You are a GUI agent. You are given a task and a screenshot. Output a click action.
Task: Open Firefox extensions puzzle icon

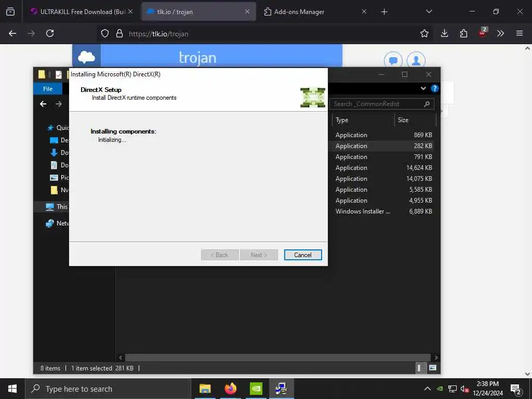pyautogui.click(x=463, y=33)
